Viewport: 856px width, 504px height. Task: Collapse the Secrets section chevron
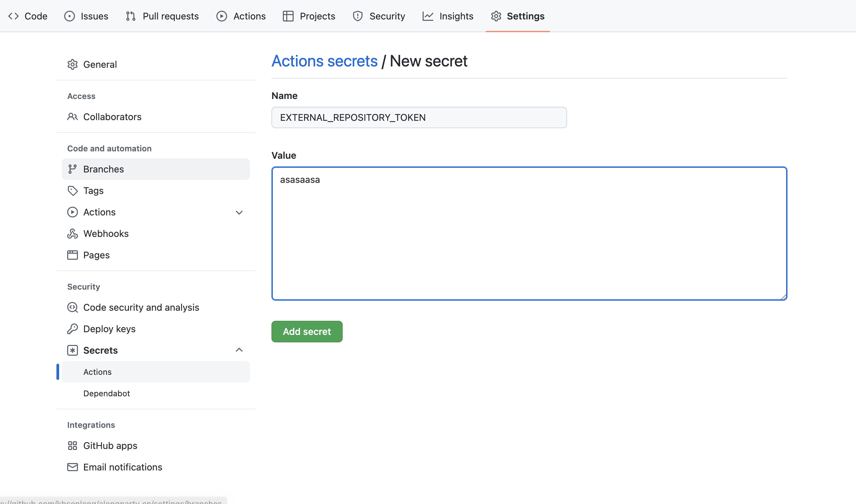pos(239,350)
